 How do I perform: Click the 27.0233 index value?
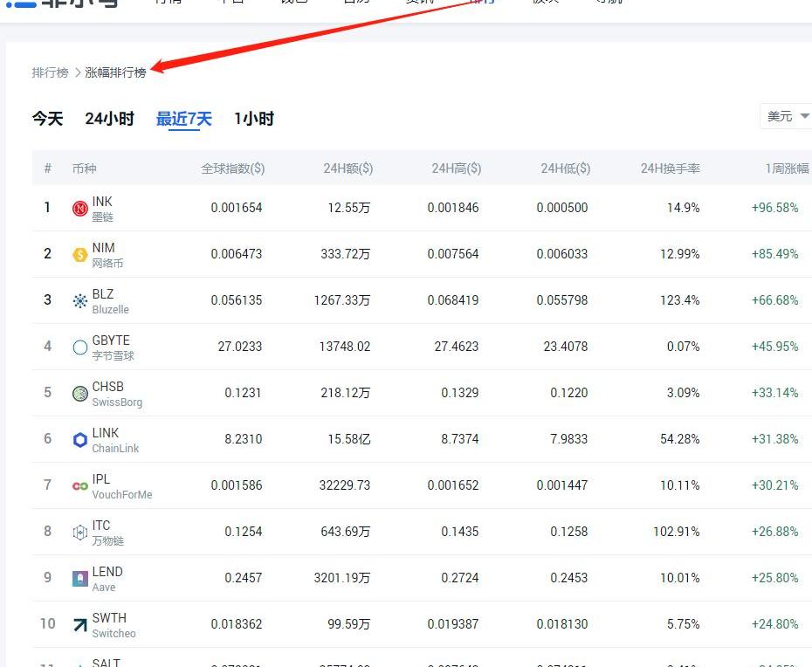coord(240,347)
